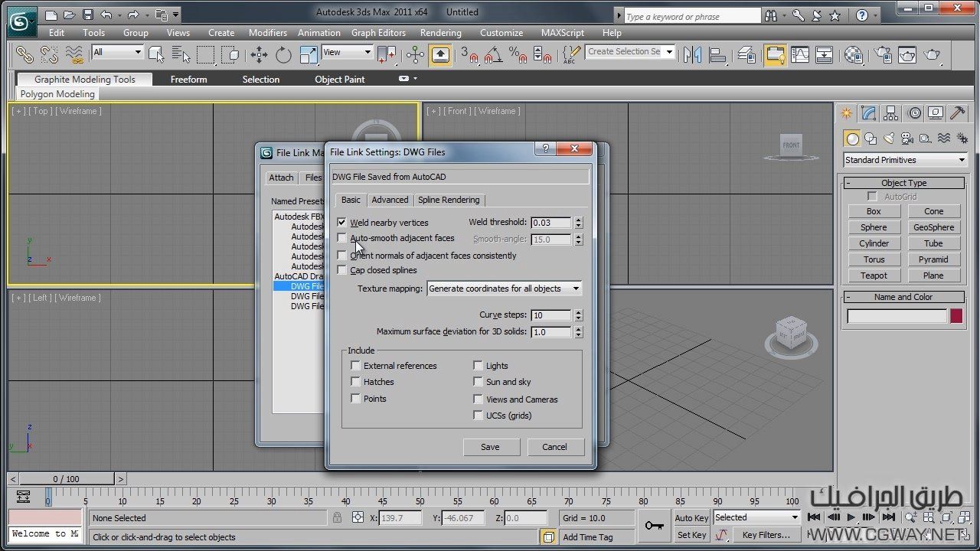Switch to the Advanced tab

pos(390,200)
